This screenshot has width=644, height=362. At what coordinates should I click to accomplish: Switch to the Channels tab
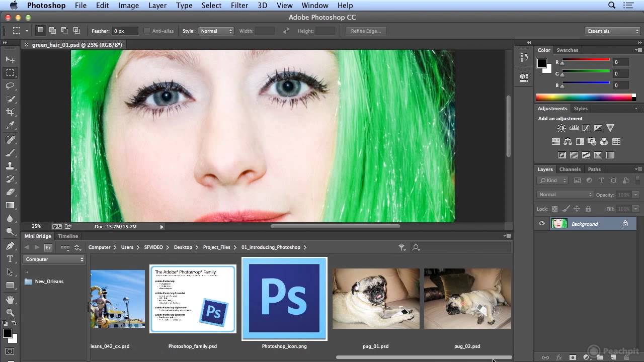coord(570,169)
